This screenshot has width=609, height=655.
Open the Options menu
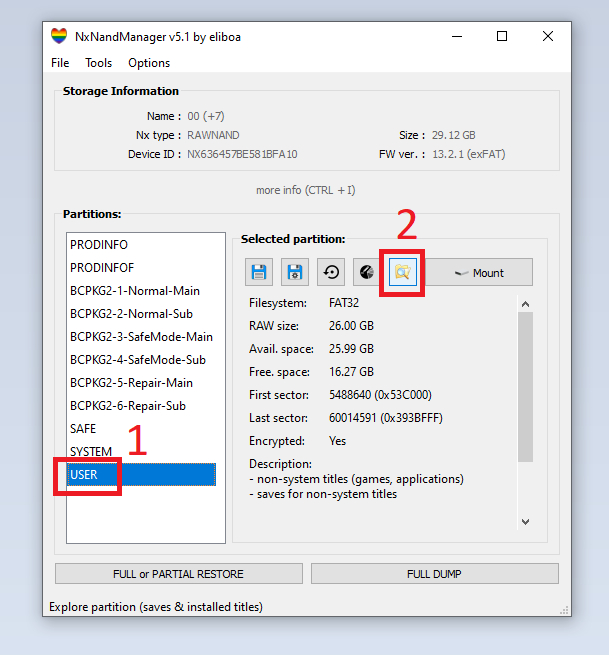tap(149, 63)
